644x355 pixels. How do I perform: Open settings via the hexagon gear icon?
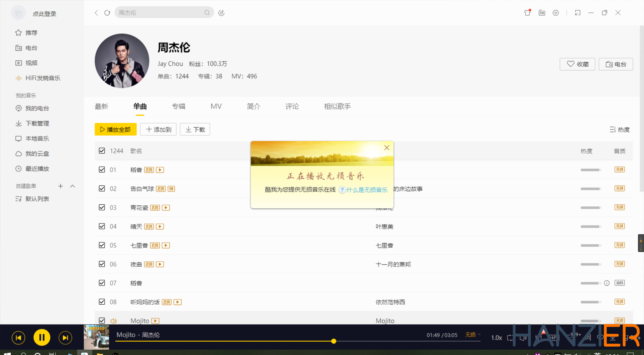pyautogui.click(x=556, y=13)
